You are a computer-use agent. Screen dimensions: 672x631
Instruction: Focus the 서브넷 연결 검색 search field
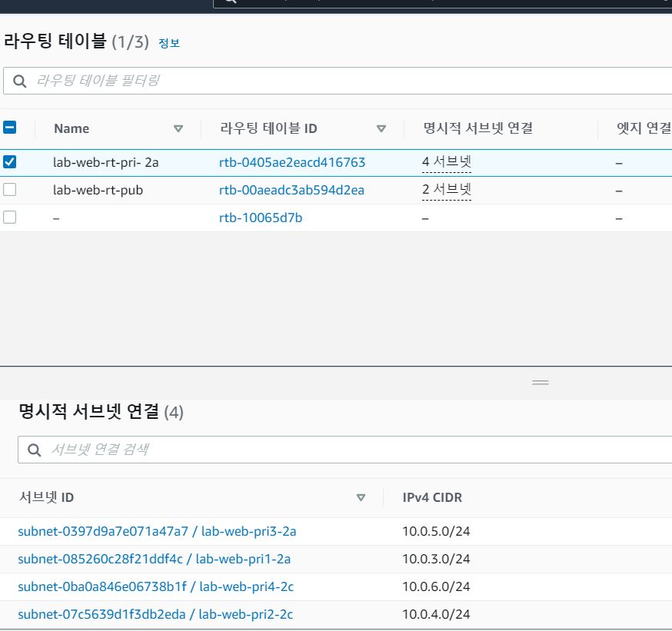pos(345,450)
